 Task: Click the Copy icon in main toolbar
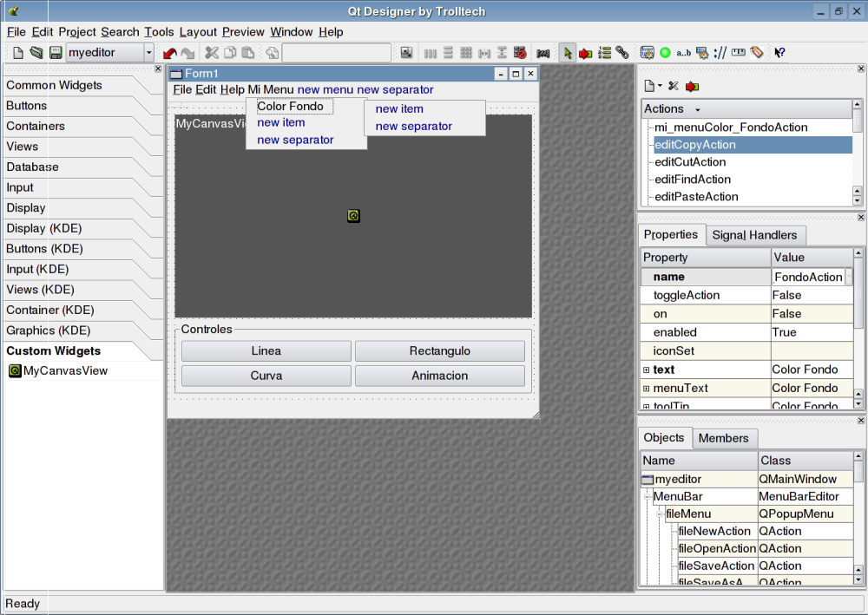(x=230, y=53)
